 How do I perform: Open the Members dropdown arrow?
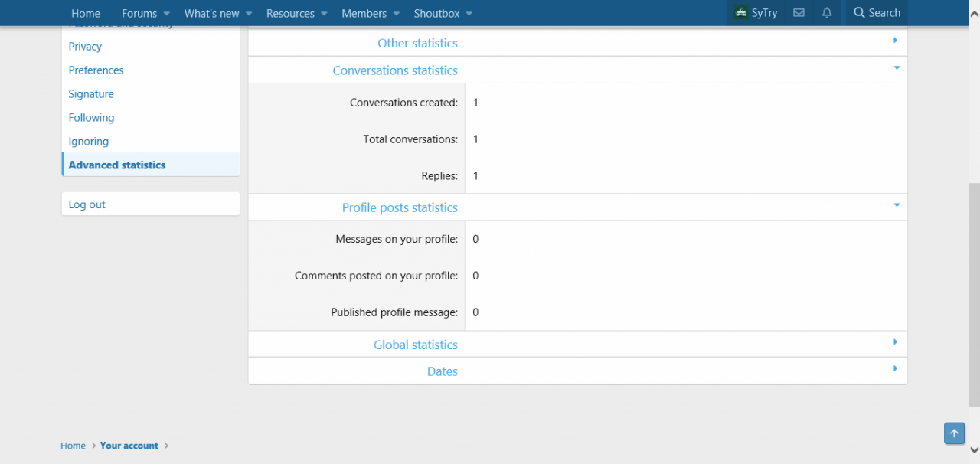coord(396,14)
